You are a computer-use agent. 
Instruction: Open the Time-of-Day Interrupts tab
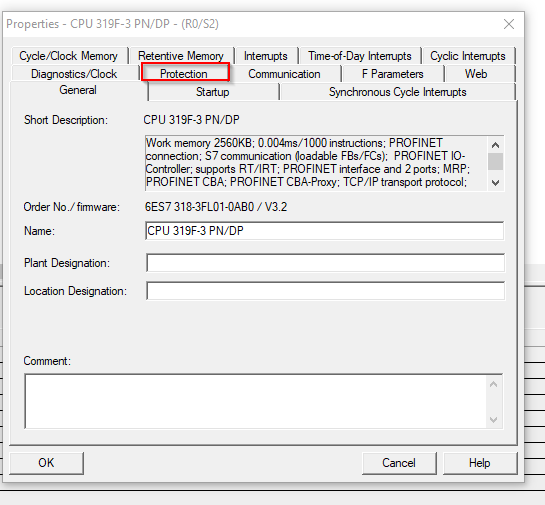[360, 56]
